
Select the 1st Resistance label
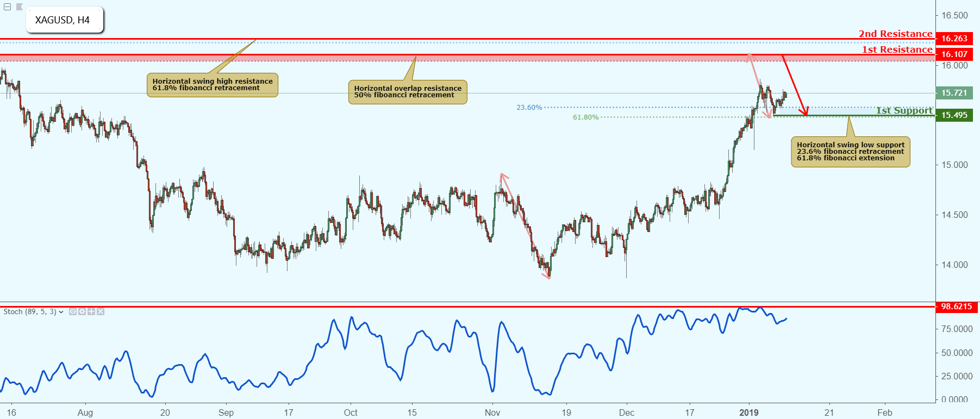point(897,49)
